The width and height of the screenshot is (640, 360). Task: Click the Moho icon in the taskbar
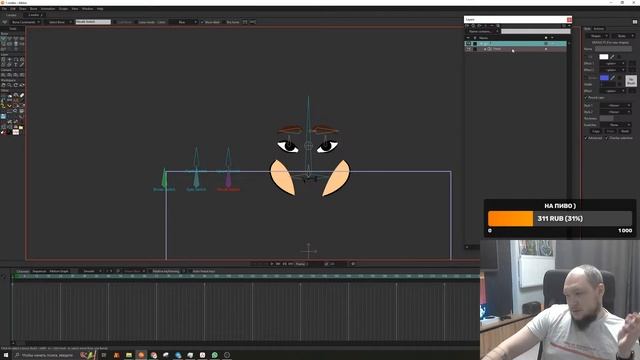141,355
